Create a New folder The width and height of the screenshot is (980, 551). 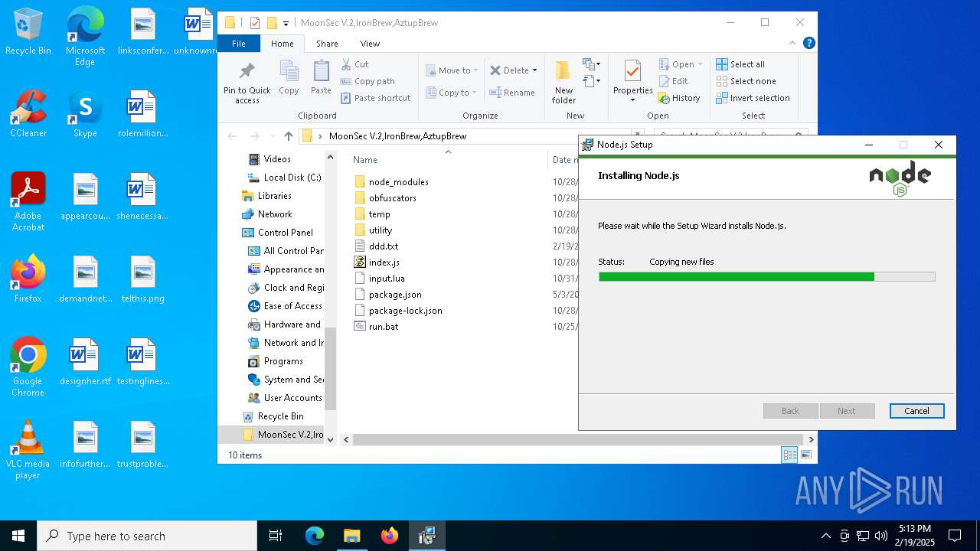(x=563, y=83)
